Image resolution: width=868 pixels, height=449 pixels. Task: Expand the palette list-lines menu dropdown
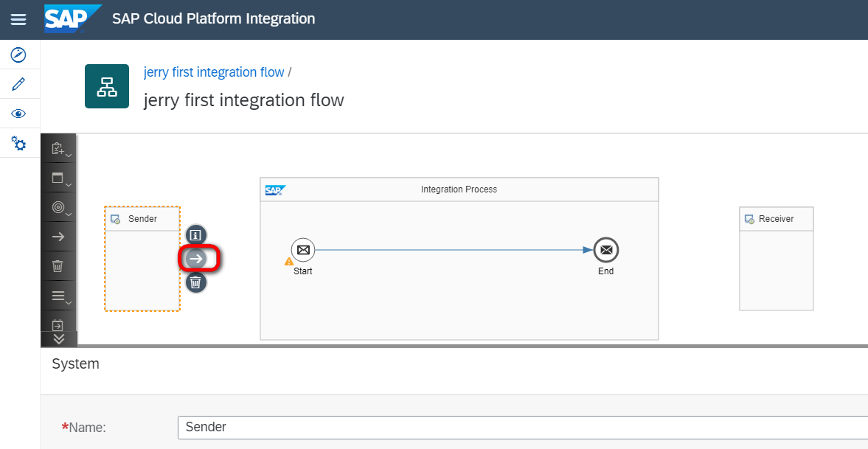tap(59, 296)
